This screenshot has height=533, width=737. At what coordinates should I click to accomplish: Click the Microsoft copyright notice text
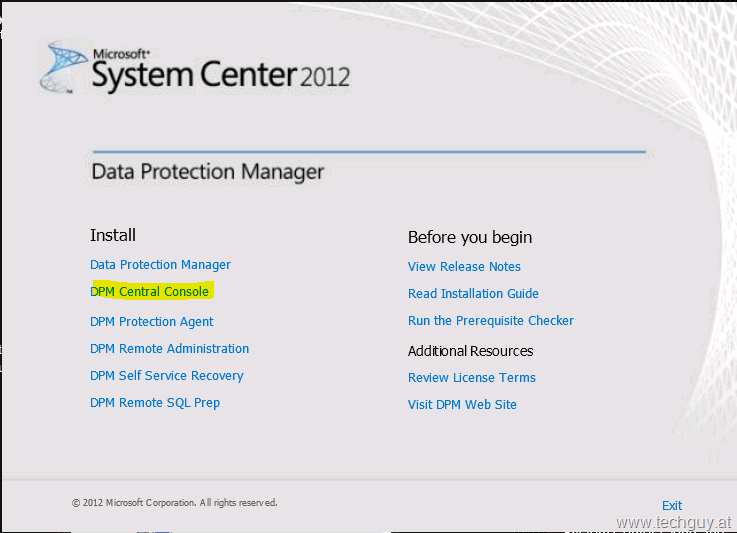pos(174,503)
